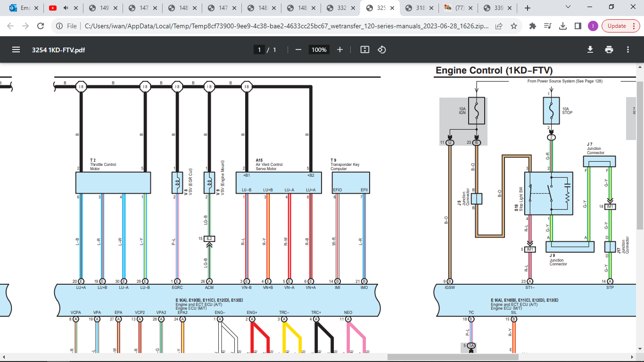Print the PDF document
This screenshot has height=362, width=644.
pyautogui.click(x=609, y=49)
